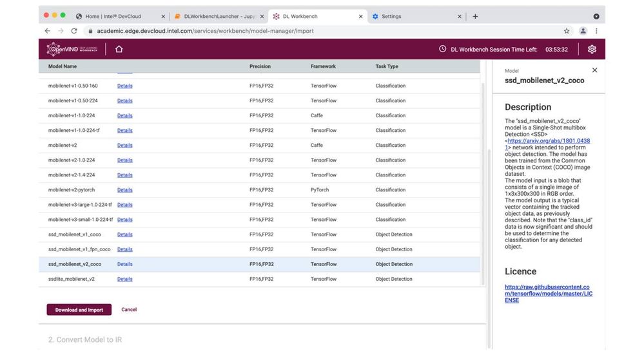
Task: Open Details for ssd_mobilenet_v1_coco
Action: pyautogui.click(x=125, y=234)
